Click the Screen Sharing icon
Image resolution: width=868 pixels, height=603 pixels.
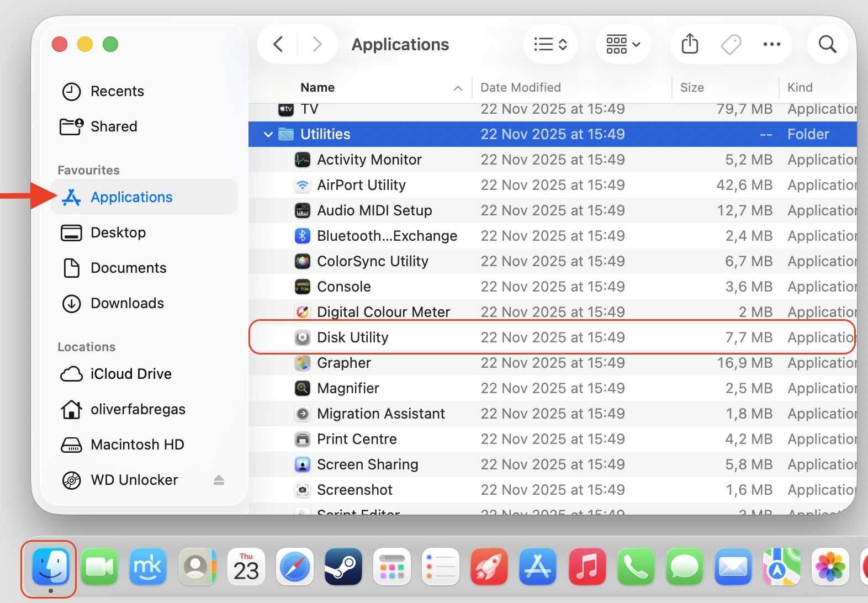pos(303,464)
